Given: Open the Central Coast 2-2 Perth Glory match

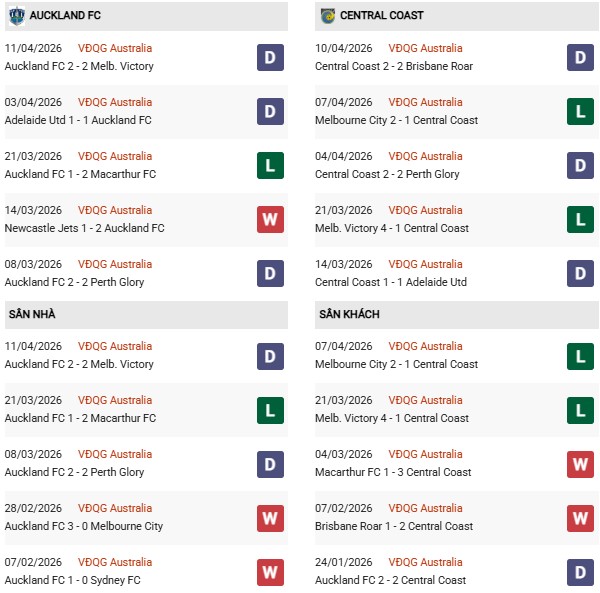Looking at the screenshot, I should point(387,174).
